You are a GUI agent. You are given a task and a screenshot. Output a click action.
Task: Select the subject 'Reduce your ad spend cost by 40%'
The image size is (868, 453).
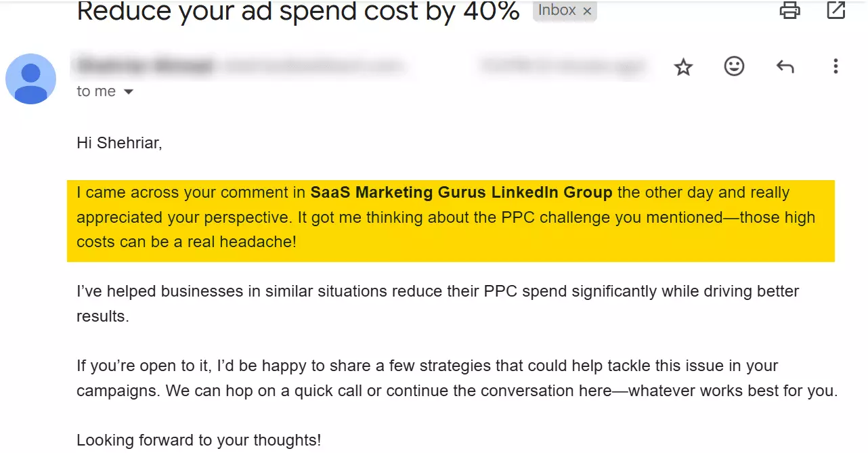pos(298,12)
